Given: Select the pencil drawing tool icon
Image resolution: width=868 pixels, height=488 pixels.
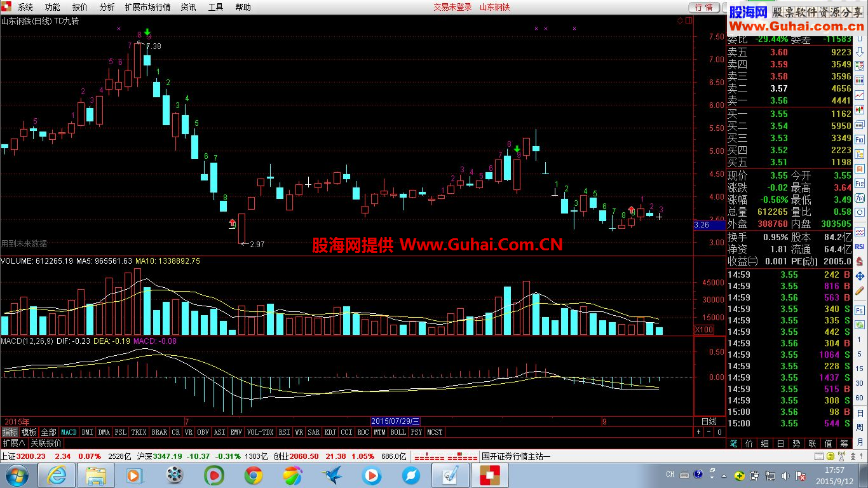Looking at the screenshot, I should [859, 290].
